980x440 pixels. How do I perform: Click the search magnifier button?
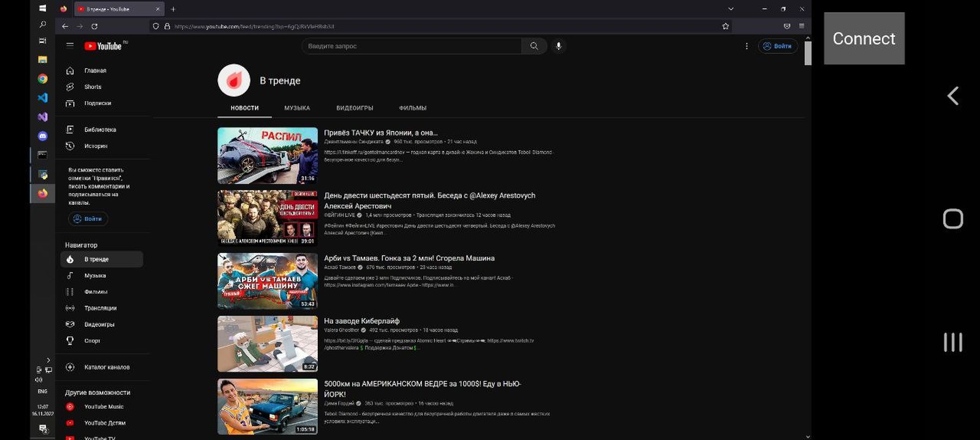click(x=534, y=46)
